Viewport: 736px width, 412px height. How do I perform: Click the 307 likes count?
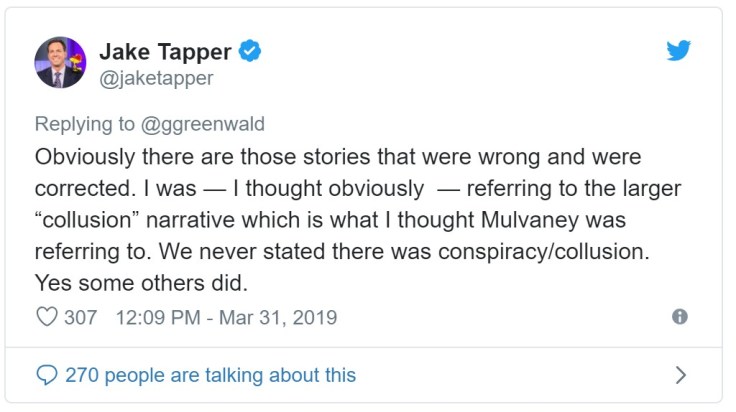(x=80, y=318)
